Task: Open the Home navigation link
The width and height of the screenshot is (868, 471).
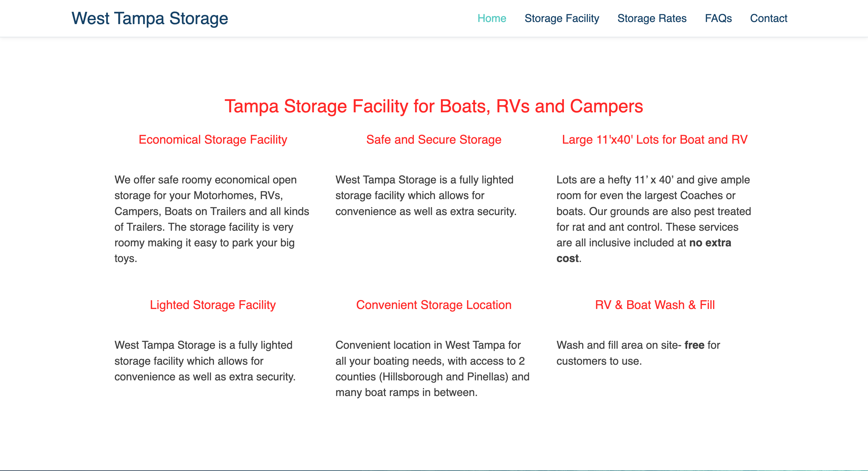Action: pos(492,18)
